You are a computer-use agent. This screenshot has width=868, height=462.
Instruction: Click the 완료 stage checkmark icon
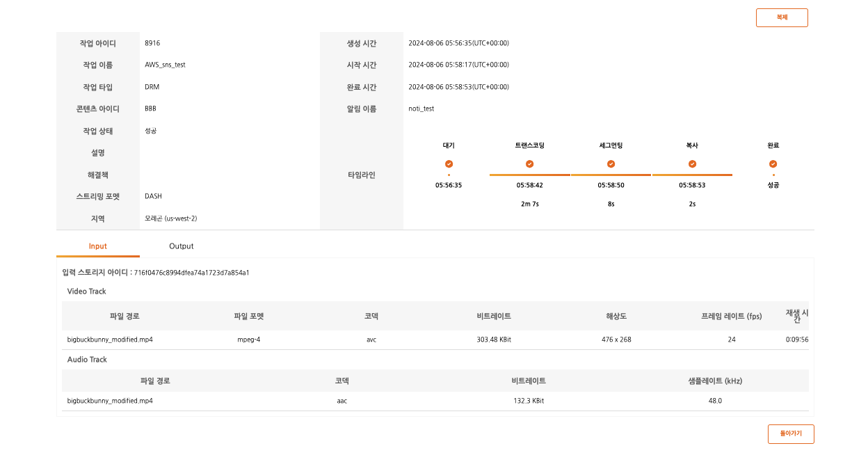[773, 164]
